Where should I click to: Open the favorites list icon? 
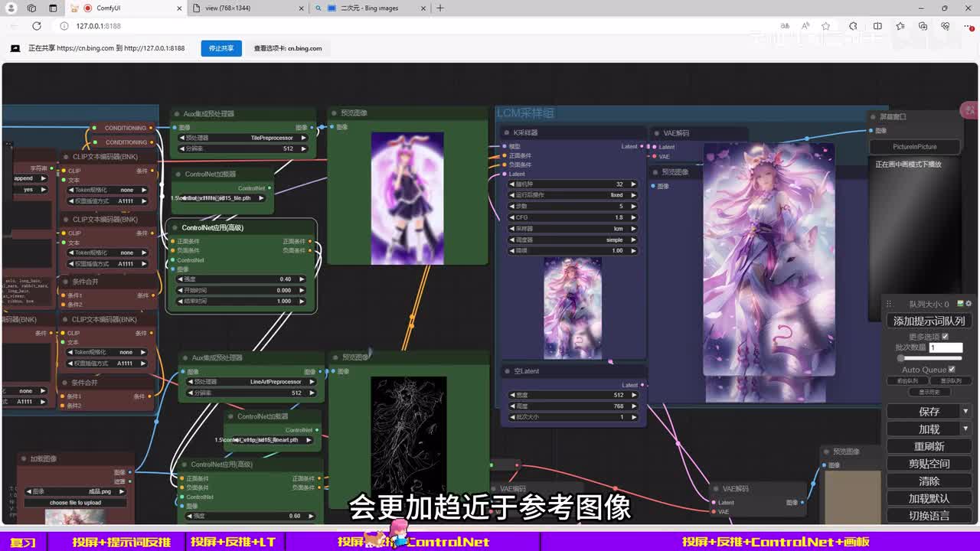(900, 26)
